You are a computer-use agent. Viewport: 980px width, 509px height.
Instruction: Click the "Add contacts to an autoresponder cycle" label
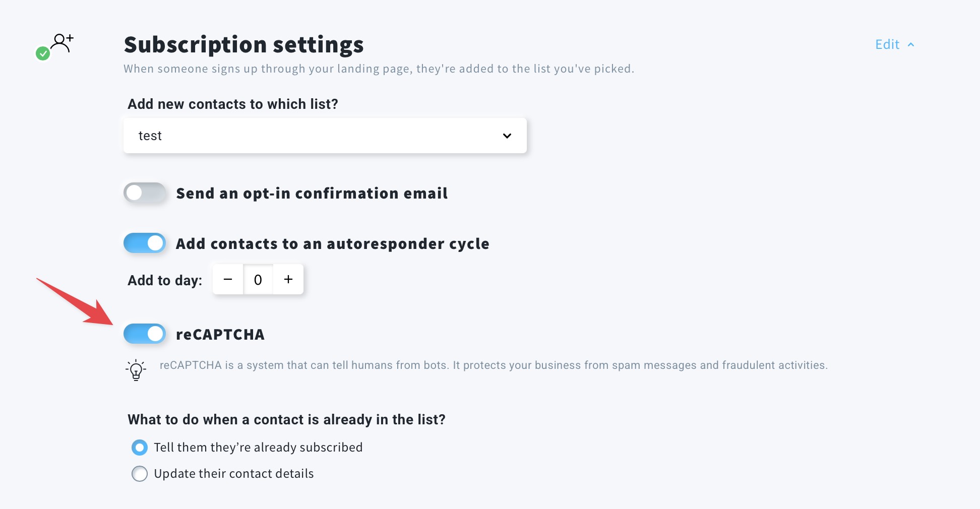tap(332, 244)
